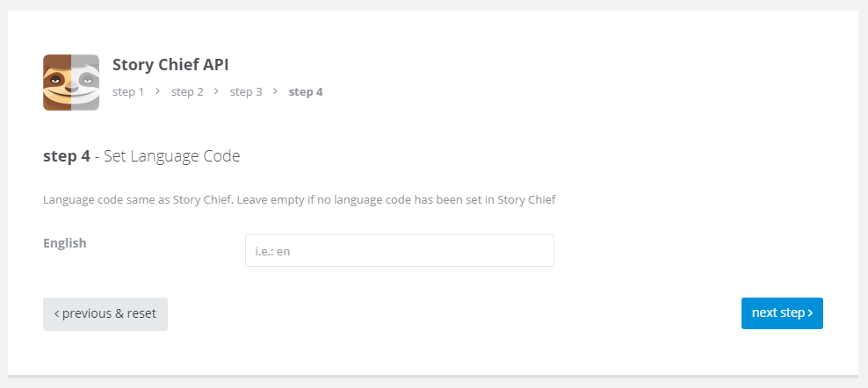Select the bold step 4 breadcrumb
The image size is (868, 388).
[306, 92]
